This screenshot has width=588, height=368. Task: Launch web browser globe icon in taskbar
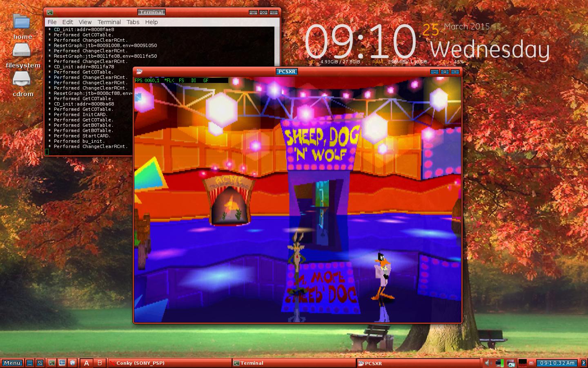coord(73,363)
